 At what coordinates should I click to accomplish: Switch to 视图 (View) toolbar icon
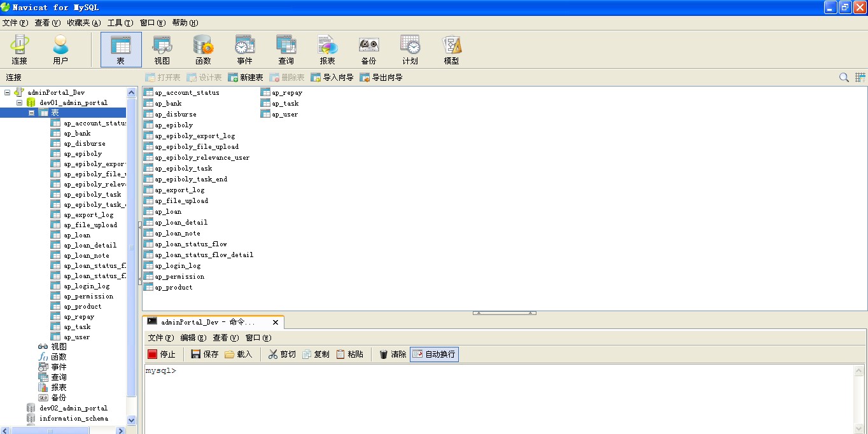pyautogui.click(x=162, y=50)
